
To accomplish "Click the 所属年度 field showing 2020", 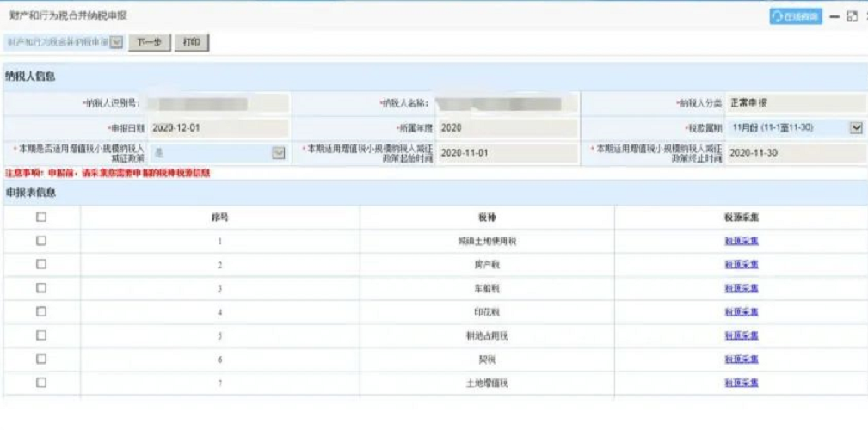I will [506, 128].
